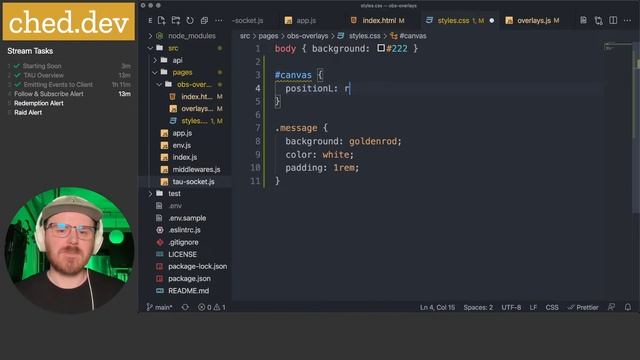Change the LF end of line sequence
The width and height of the screenshot is (640, 360).
[x=533, y=307]
